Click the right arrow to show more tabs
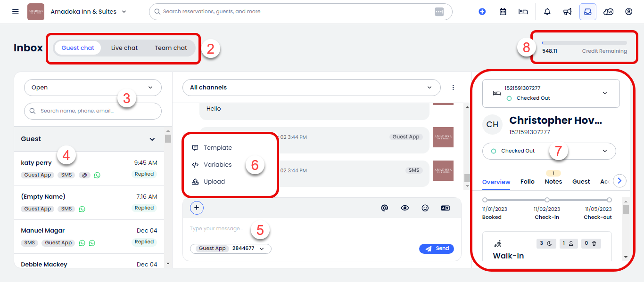 tap(619, 180)
